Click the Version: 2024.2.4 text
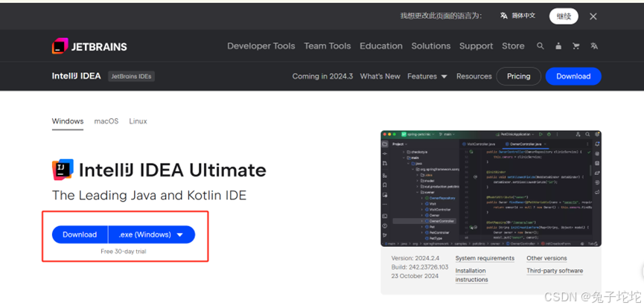 pos(415,258)
